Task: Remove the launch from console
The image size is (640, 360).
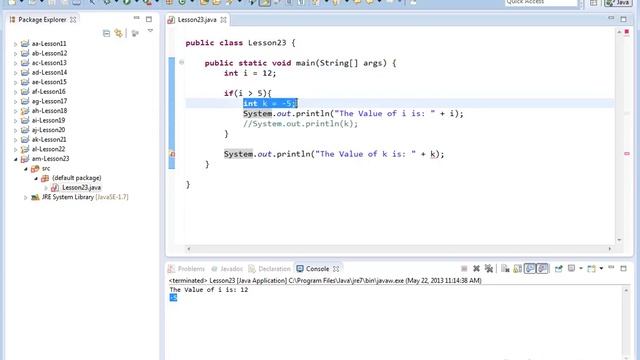Action: click(476, 268)
